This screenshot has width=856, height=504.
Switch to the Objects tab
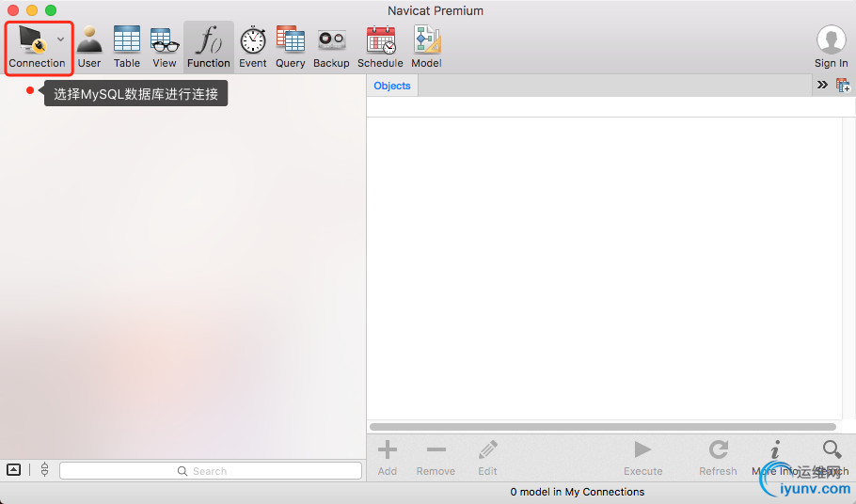pos(392,86)
